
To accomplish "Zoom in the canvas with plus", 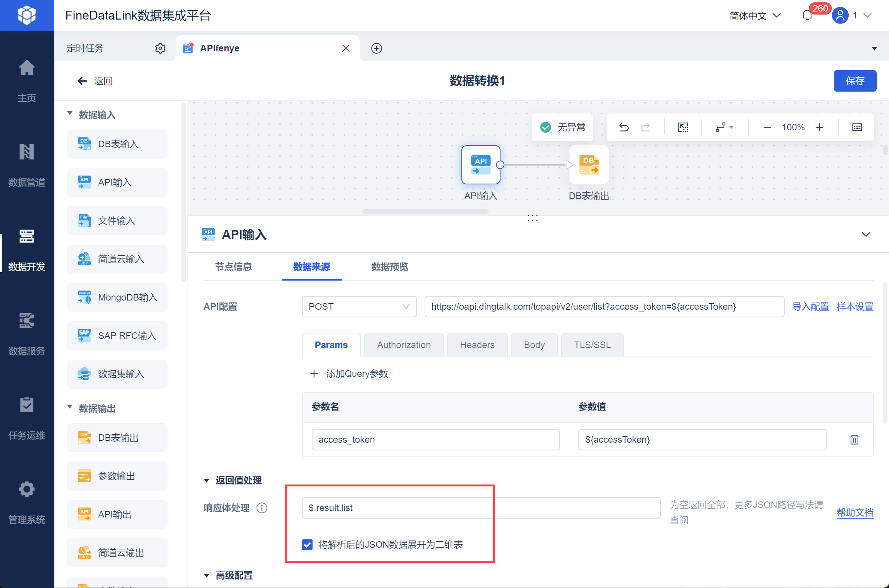I will point(820,127).
